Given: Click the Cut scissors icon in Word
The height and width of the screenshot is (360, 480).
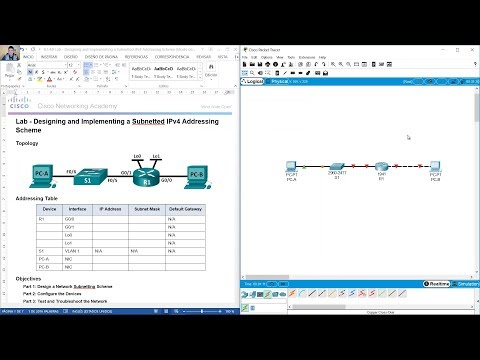Looking at the screenshot, I should (x=19, y=65).
